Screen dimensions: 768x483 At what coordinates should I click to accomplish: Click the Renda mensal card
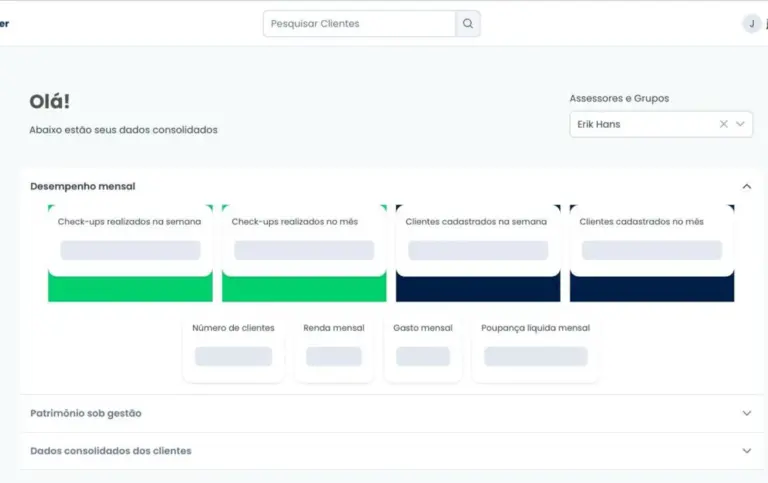tap(334, 347)
